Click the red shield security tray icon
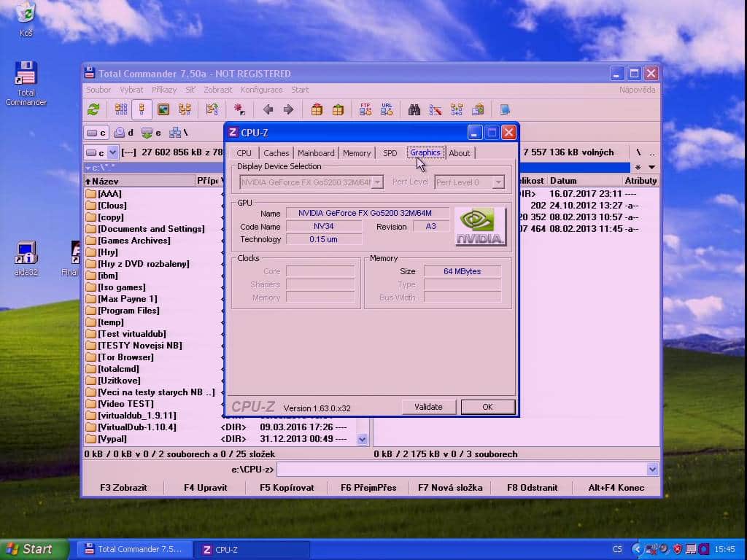The width and height of the screenshot is (747, 560). [677, 549]
